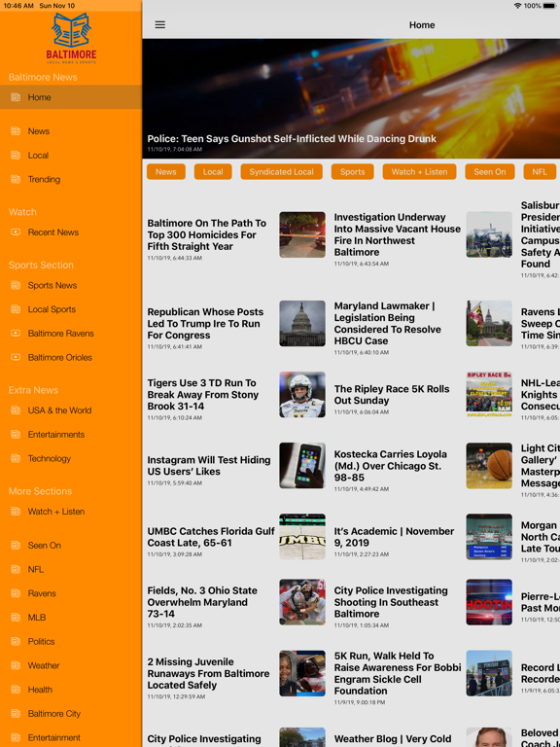Tap the icon next to Local sidebar item
This screenshot has width=560, height=747.
click(x=16, y=156)
